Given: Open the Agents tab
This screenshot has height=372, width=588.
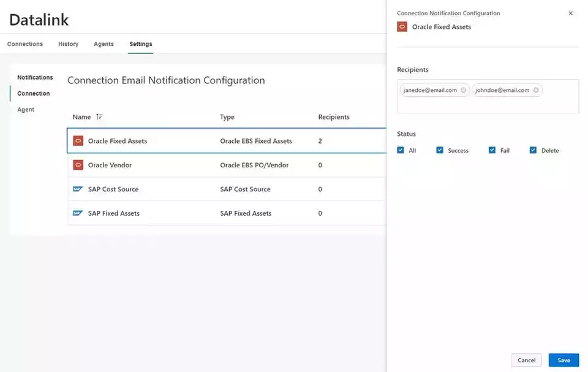Looking at the screenshot, I should (x=104, y=44).
